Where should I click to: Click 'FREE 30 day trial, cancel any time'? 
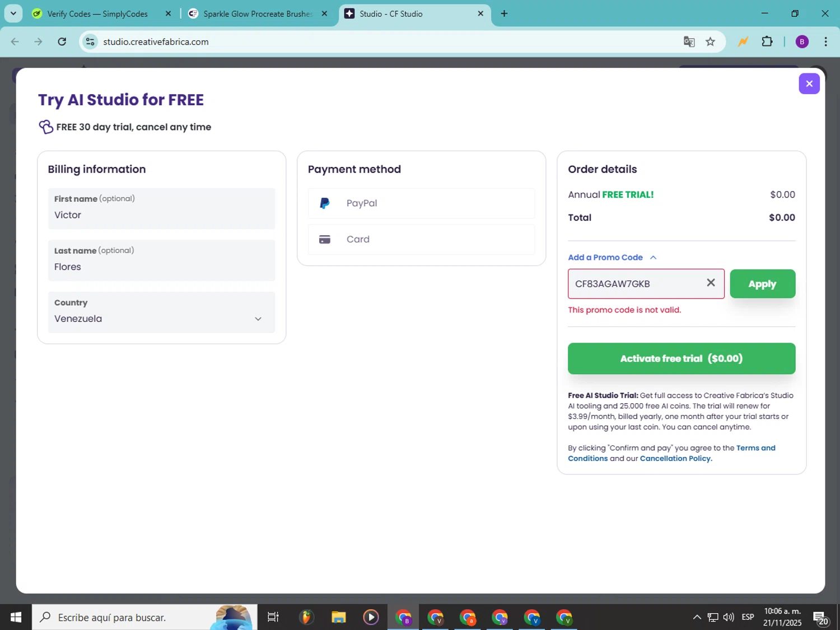pos(134,127)
